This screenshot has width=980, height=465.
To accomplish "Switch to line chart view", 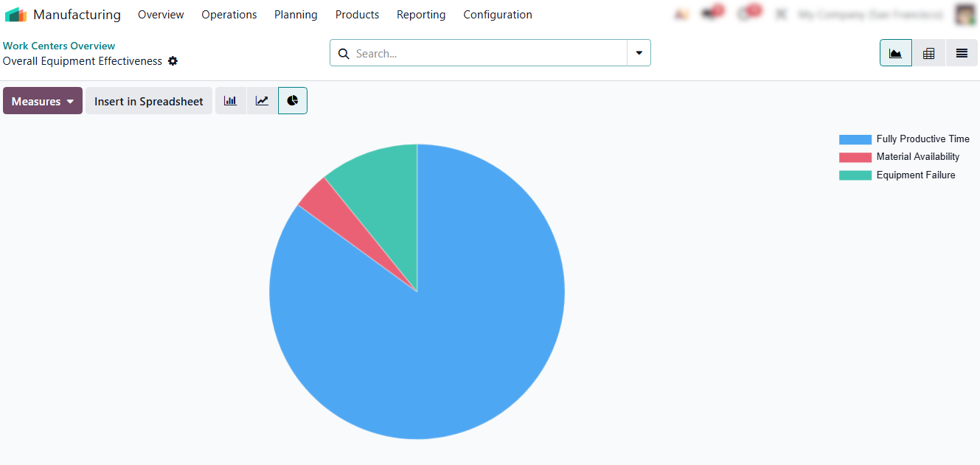I will point(262,101).
